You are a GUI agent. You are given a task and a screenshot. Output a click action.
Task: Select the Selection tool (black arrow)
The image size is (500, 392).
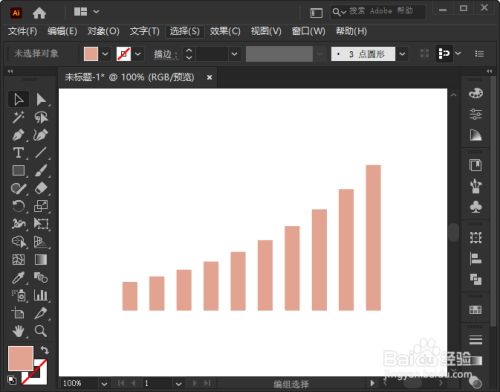click(18, 99)
